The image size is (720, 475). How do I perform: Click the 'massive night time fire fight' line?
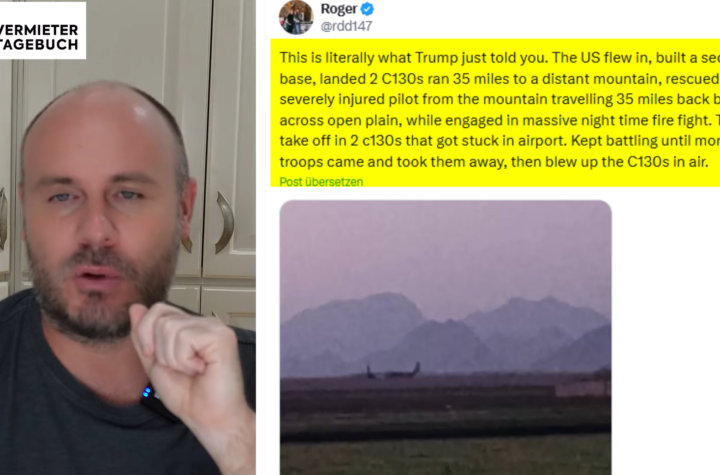500,120
